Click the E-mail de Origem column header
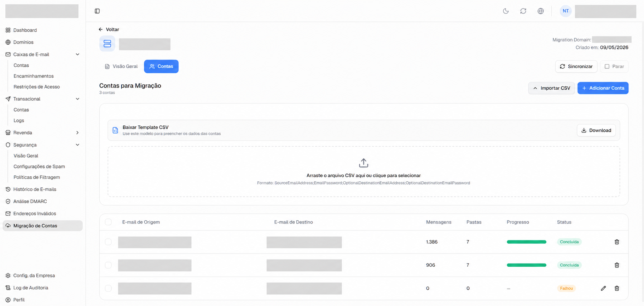Viewport: 644px width, 306px height. click(x=141, y=222)
